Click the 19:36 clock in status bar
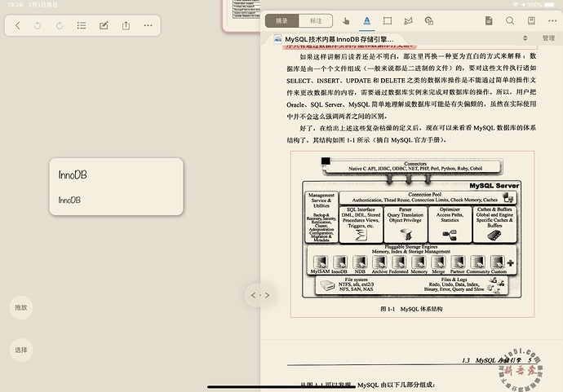This screenshot has height=392, width=563. point(15,5)
